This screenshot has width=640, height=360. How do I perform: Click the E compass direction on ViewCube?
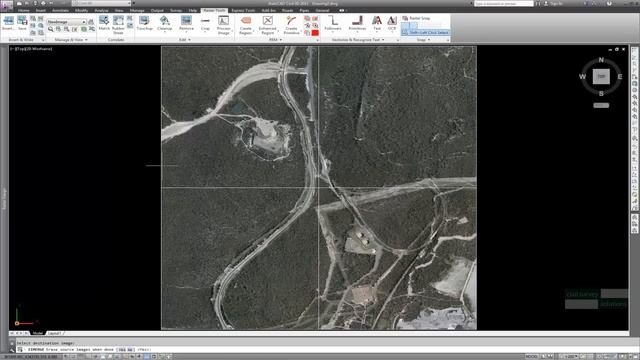620,76
